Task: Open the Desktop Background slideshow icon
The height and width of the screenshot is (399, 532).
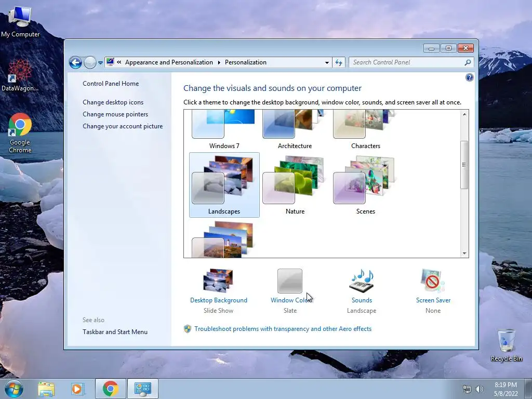Action: 218,281
